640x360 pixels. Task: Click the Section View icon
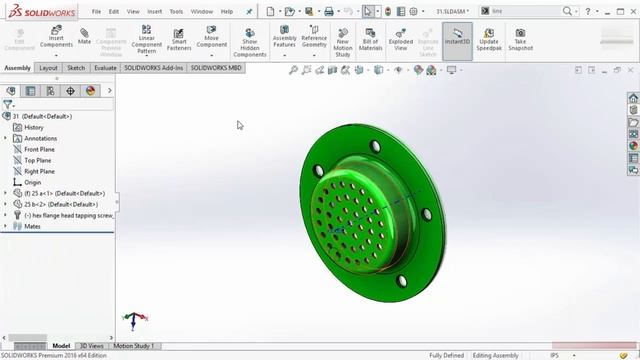[332, 70]
